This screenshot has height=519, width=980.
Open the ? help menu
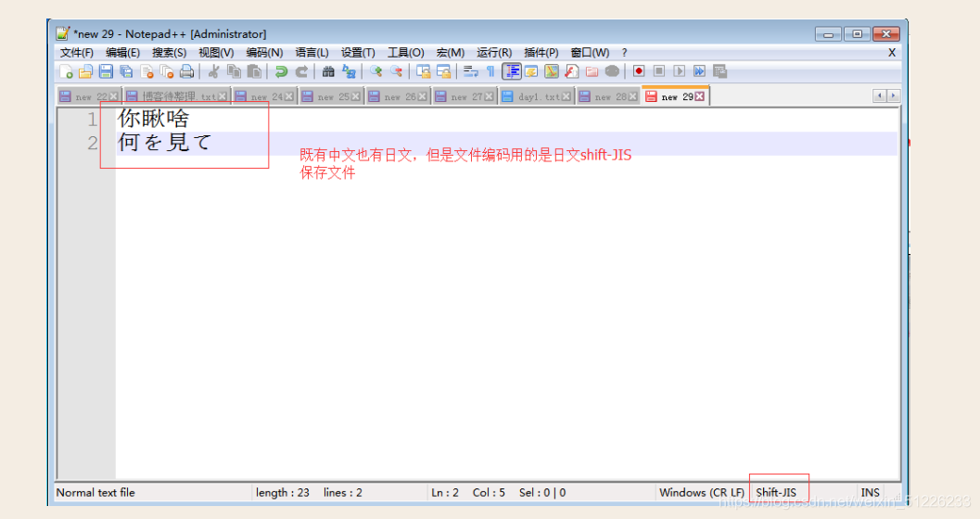[624, 53]
